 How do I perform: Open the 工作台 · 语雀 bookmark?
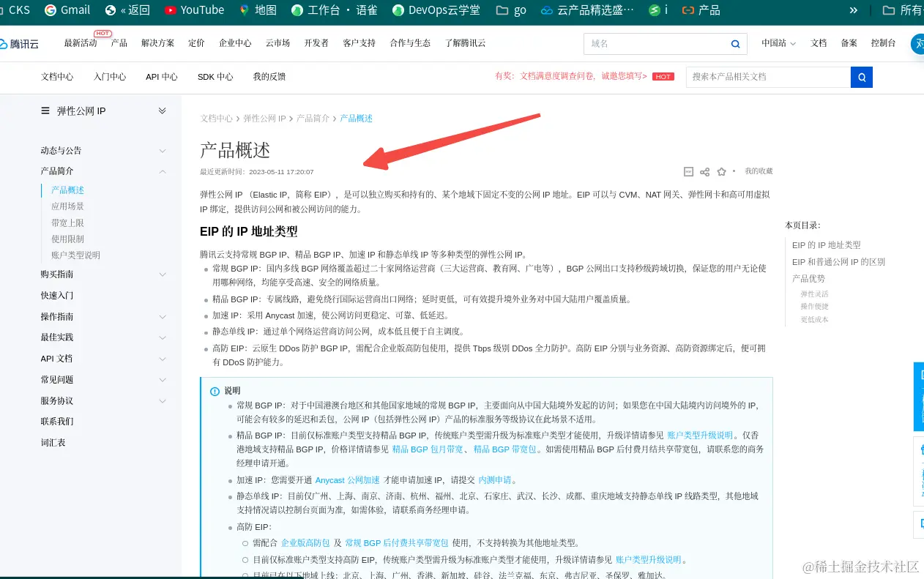pyautogui.click(x=334, y=10)
